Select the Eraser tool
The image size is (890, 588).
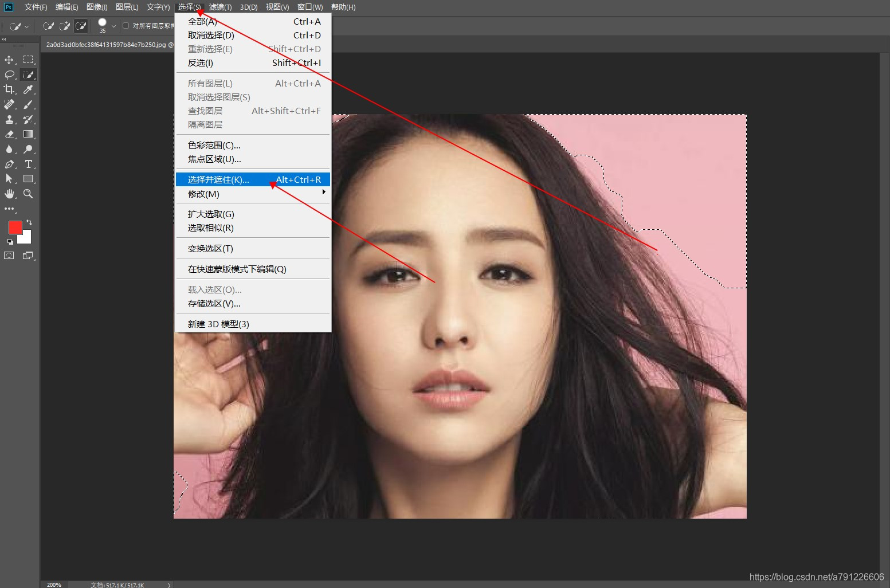point(9,134)
